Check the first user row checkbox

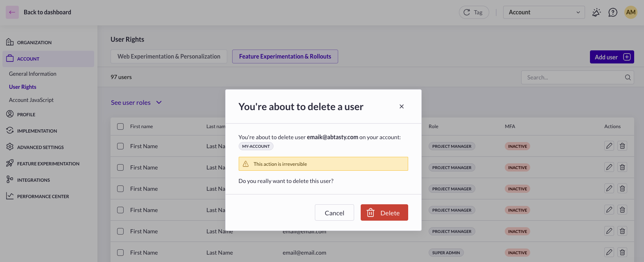pyautogui.click(x=120, y=146)
